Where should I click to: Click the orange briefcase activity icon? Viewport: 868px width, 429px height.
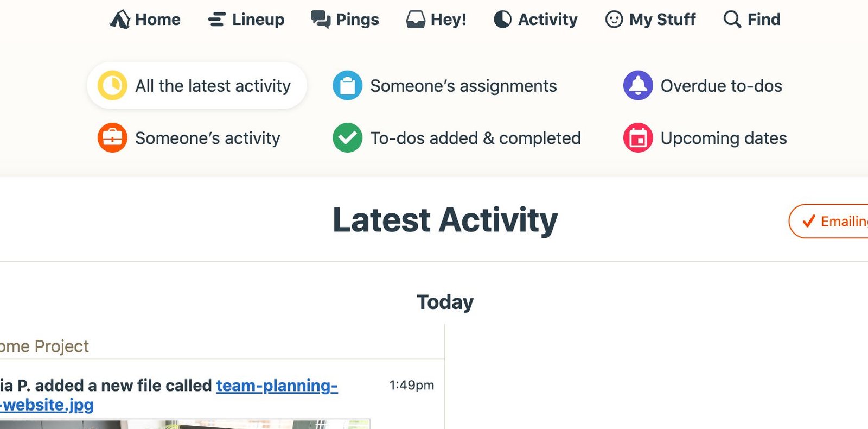pos(111,138)
